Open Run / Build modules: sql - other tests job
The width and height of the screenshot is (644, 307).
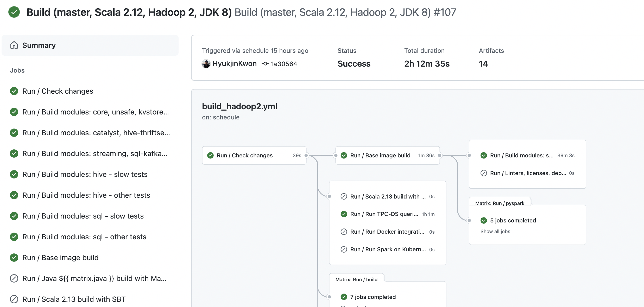pyautogui.click(x=84, y=237)
